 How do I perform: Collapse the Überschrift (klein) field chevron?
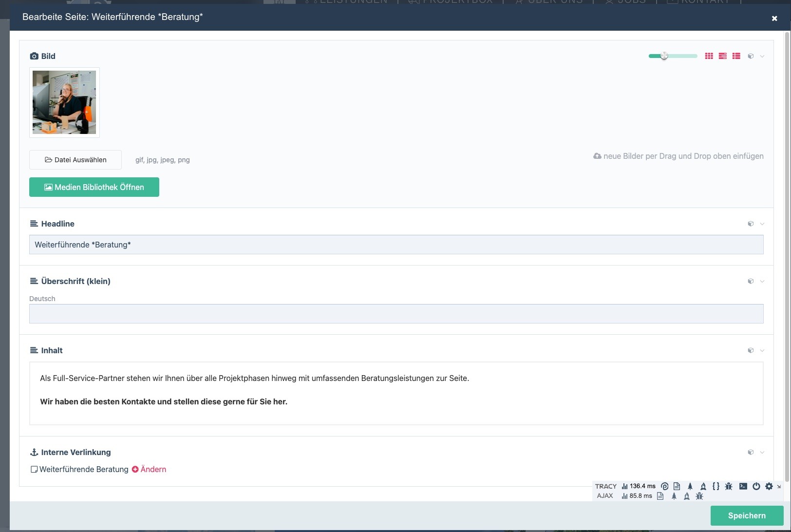762,281
